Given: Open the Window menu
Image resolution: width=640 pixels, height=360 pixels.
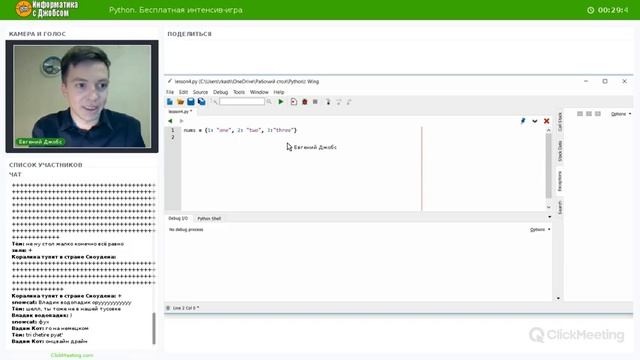Looking at the screenshot, I should tap(259, 92).
